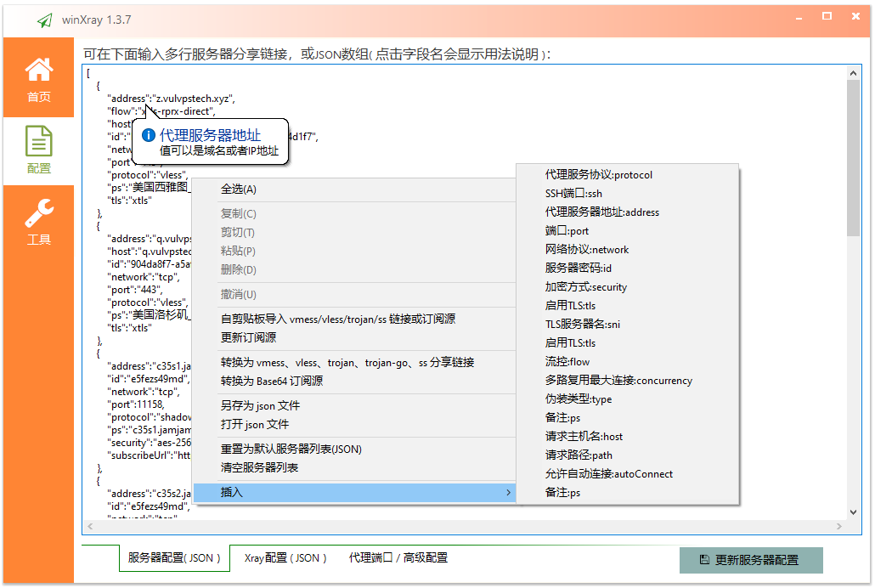Insert 多路复用最大连接:concurrency field
The height and width of the screenshot is (588, 875).
point(627,381)
